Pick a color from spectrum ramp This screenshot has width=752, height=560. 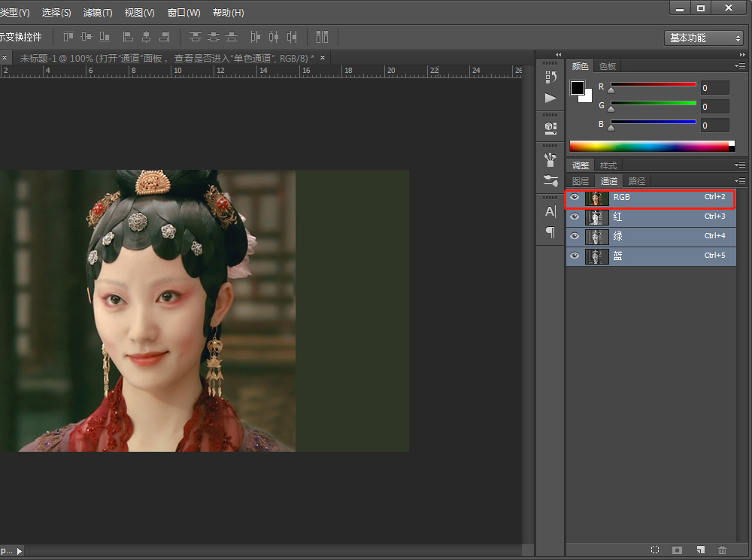(652, 147)
